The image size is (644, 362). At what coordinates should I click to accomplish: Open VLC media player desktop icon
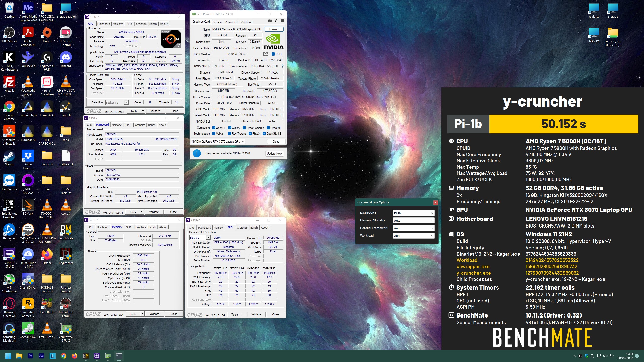point(28,86)
